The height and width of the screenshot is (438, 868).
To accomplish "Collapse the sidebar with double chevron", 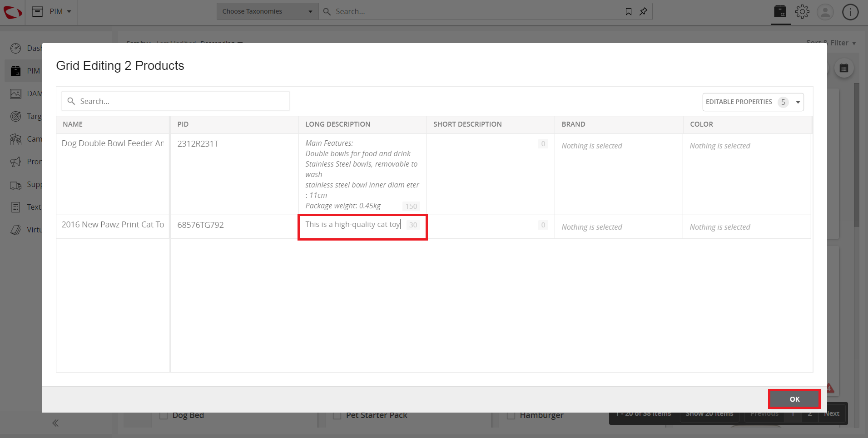I will point(55,423).
